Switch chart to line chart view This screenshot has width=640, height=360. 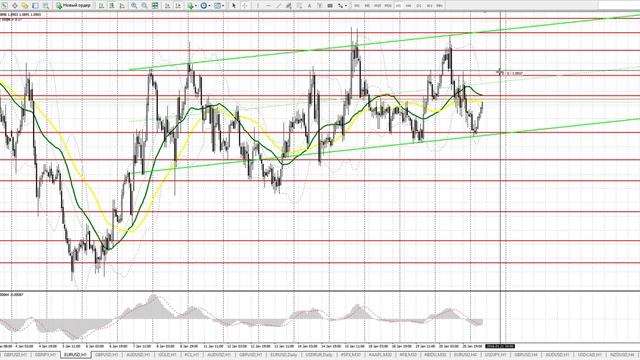click(122, 5)
